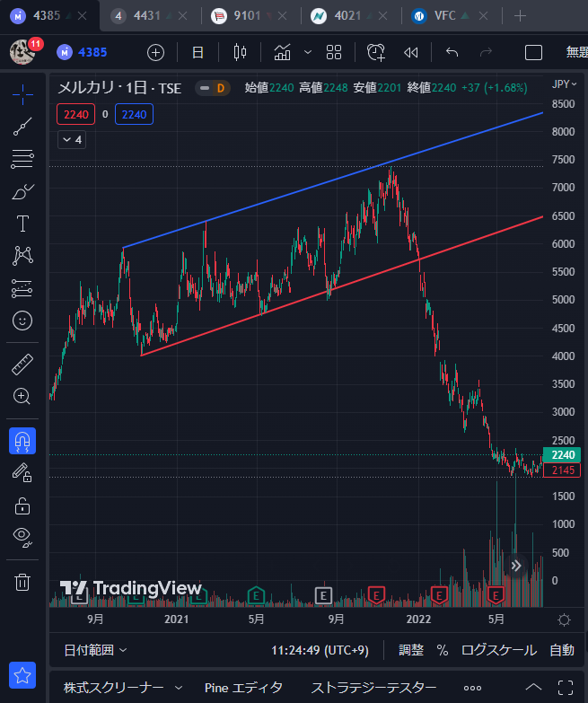Click the blue 2240 buy price button

click(134, 114)
